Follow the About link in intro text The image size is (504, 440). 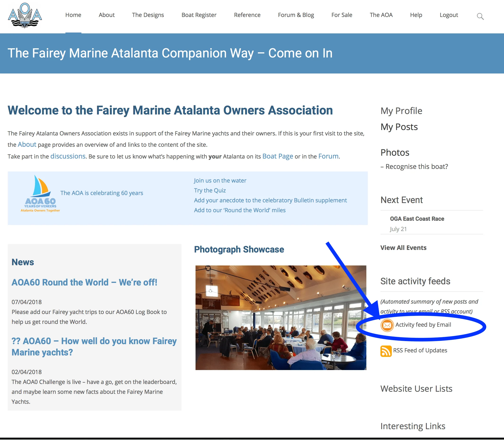[27, 144]
